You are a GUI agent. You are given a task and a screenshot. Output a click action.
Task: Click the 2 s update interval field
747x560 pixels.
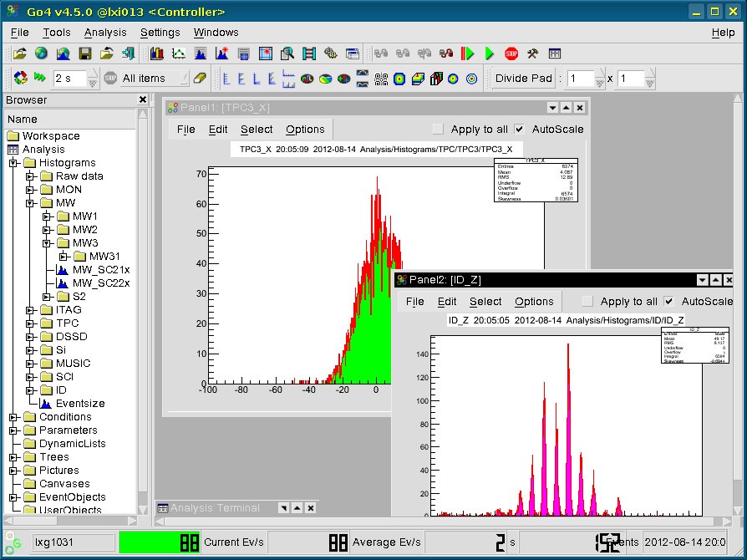click(x=69, y=79)
